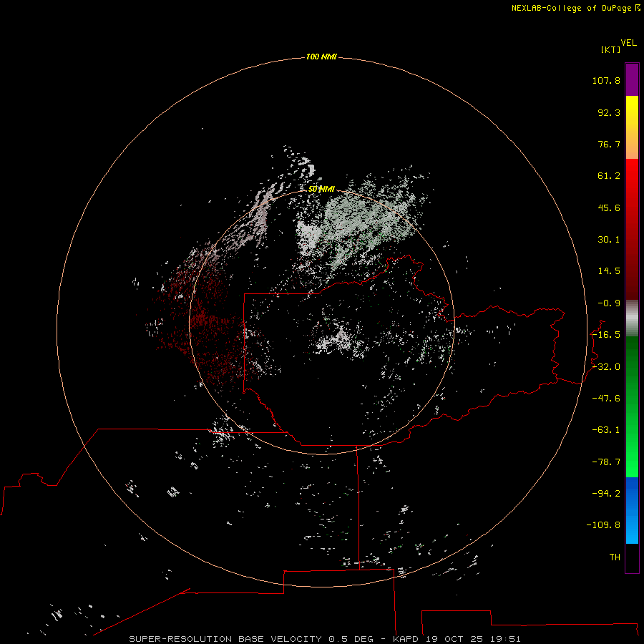This screenshot has width=644, height=644.
Task: Click the -78.7 legend value
Action: [x=606, y=462]
